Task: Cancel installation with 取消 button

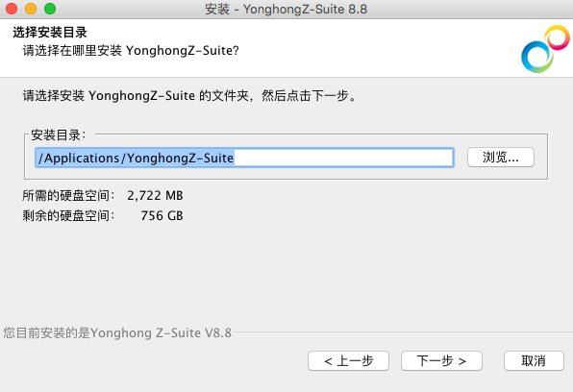Action: pos(534,361)
